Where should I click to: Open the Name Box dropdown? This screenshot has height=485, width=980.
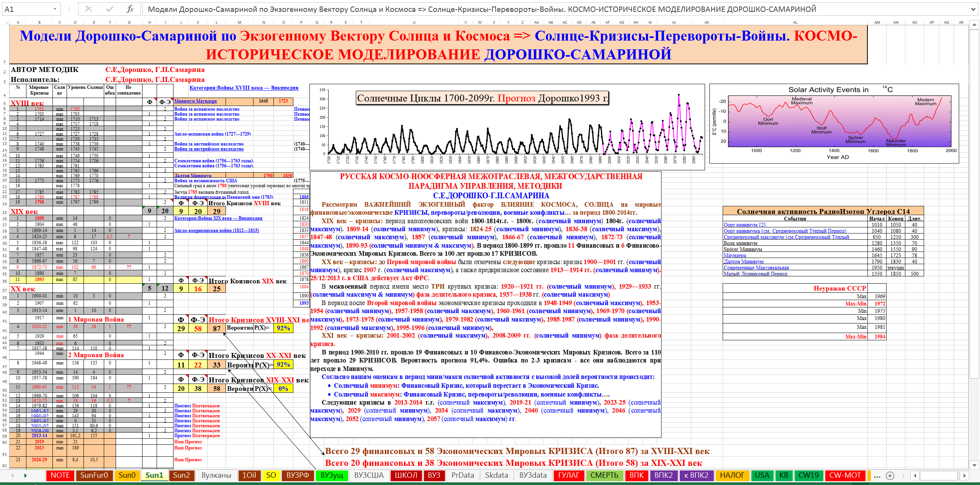click(x=55, y=9)
